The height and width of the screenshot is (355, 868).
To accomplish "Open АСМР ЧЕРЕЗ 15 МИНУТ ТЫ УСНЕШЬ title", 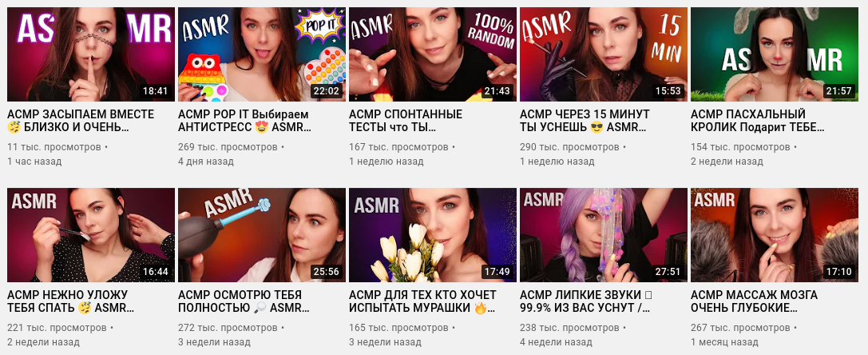I will click(585, 121).
